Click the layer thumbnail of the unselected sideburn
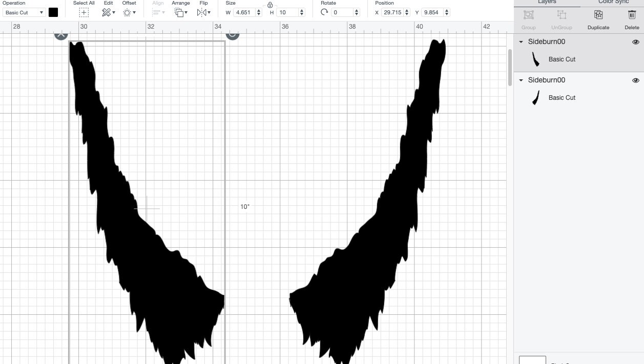 tap(536, 98)
